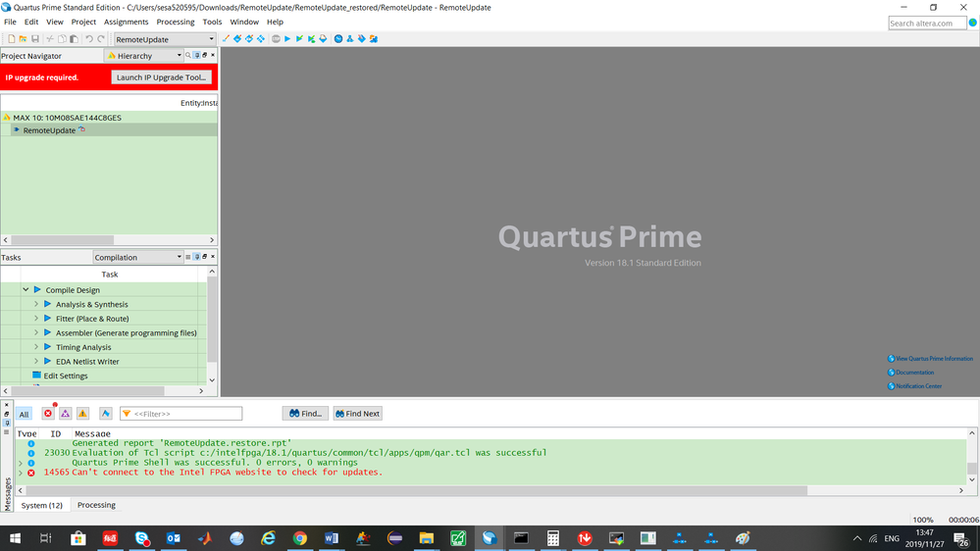Click the Open file folder icon

click(24, 39)
